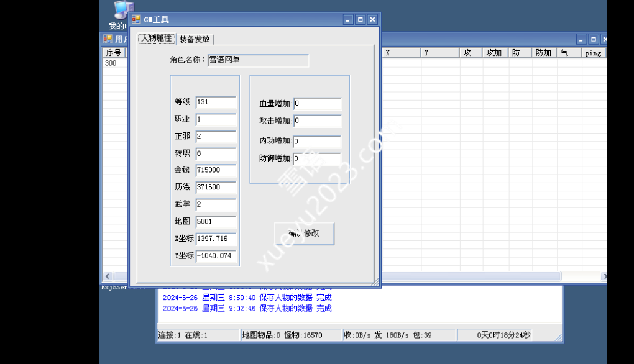Maximize the GM工具 window

point(360,20)
